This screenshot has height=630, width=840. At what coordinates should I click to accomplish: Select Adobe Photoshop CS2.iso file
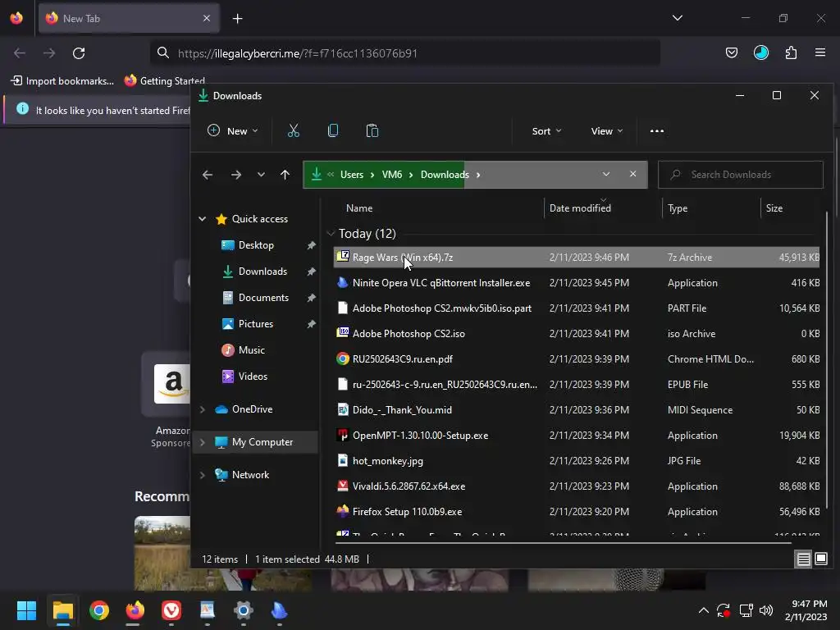[577, 333]
